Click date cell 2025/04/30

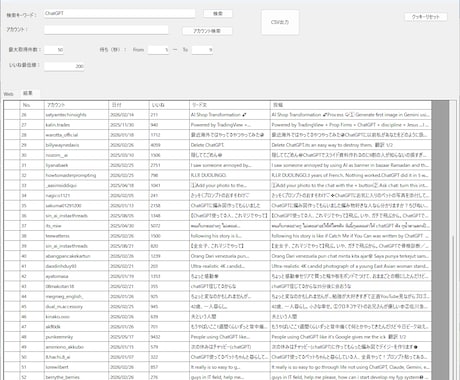pos(129,226)
